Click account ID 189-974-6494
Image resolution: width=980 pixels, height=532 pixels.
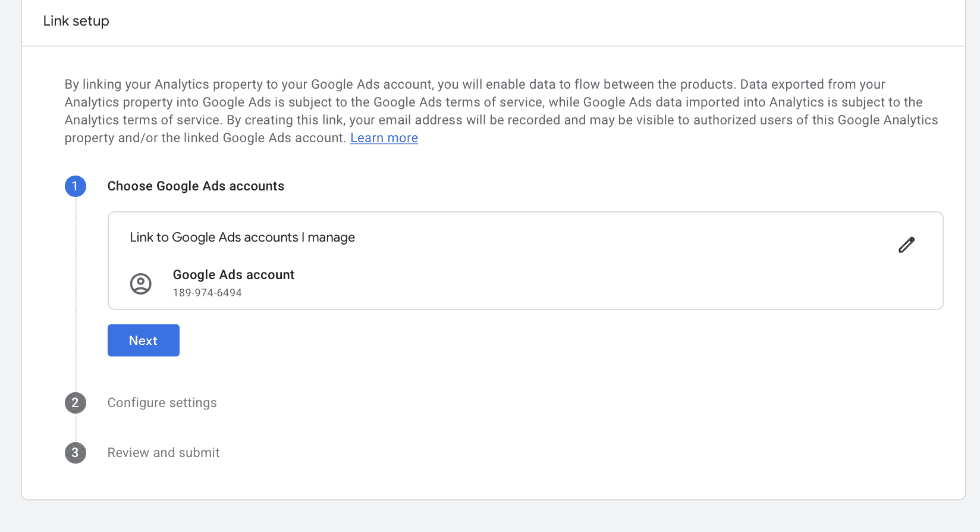click(x=208, y=293)
